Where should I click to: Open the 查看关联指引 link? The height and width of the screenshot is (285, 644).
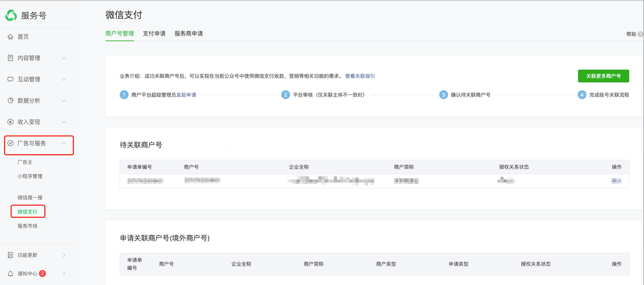click(x=360, y=76)
